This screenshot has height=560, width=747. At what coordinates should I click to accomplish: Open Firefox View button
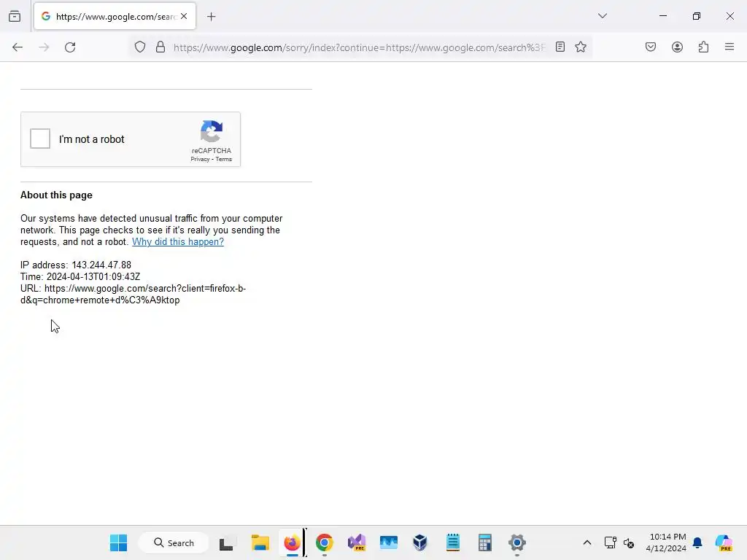pyautogui.click(x=15, y=16)
